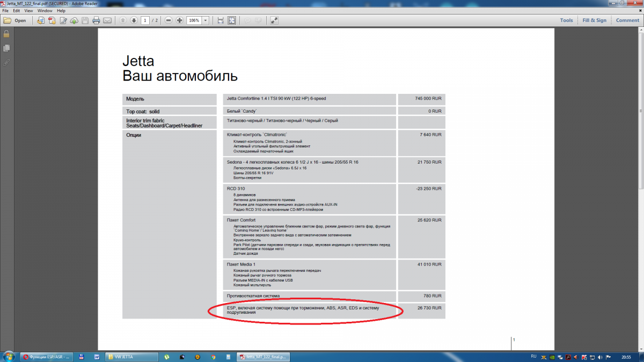
Task: Open the uTorrent taskbar icon
Action: coord(167,357)
